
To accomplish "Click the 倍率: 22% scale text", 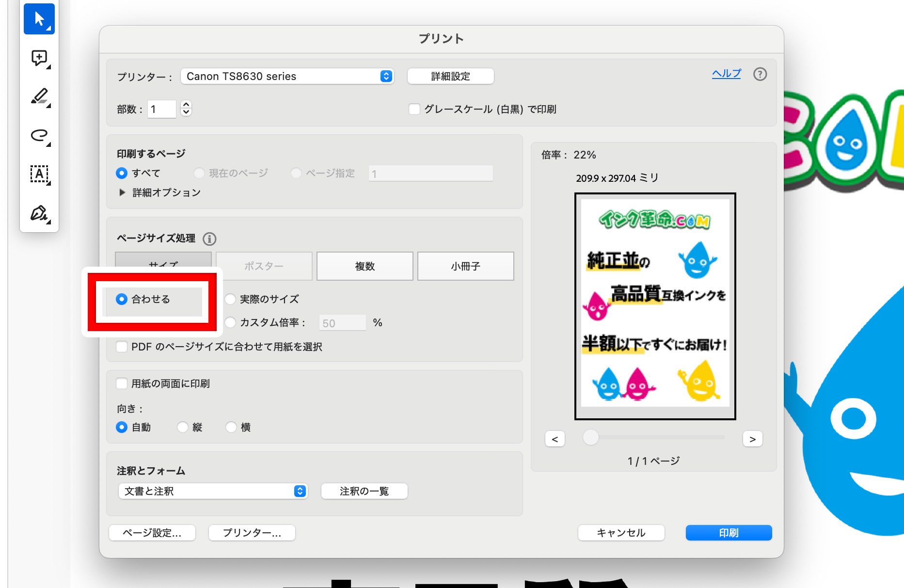I will (x=569, y=155).
